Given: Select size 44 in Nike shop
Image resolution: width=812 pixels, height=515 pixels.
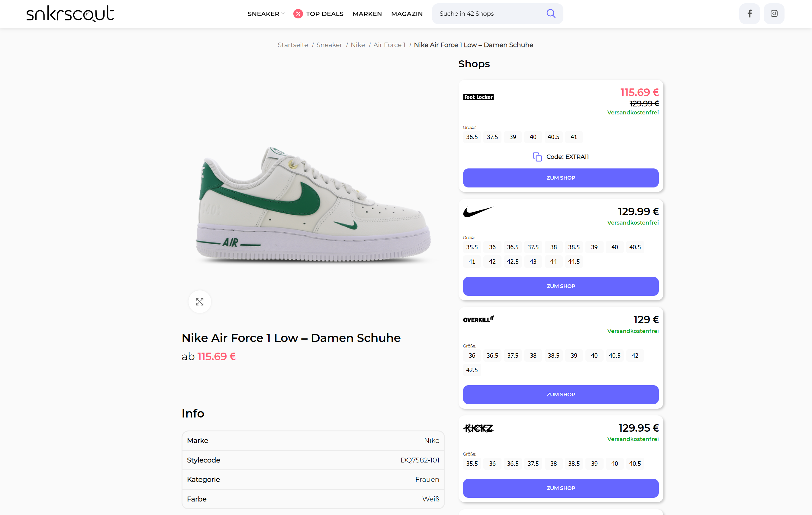Looking at the screenshot, I should tap(553, 261).
